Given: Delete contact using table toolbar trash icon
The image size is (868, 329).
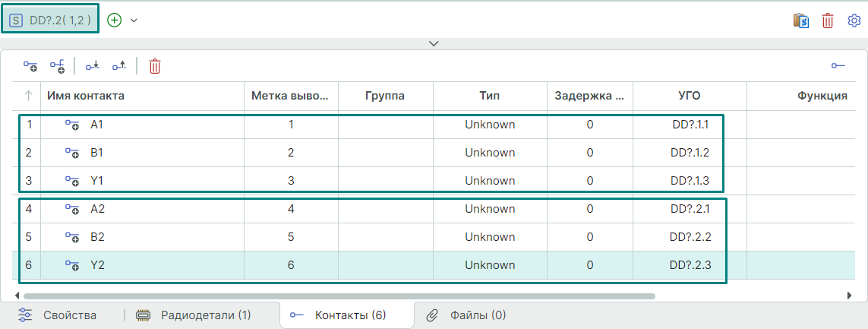Looking at the screenshot, I should pos(155,67).
